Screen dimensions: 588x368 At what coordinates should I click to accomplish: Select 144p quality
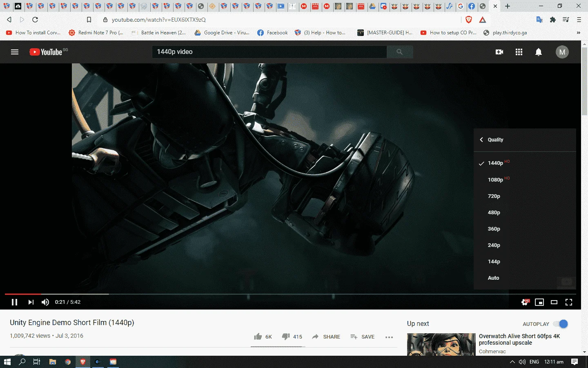click(525, 261)
